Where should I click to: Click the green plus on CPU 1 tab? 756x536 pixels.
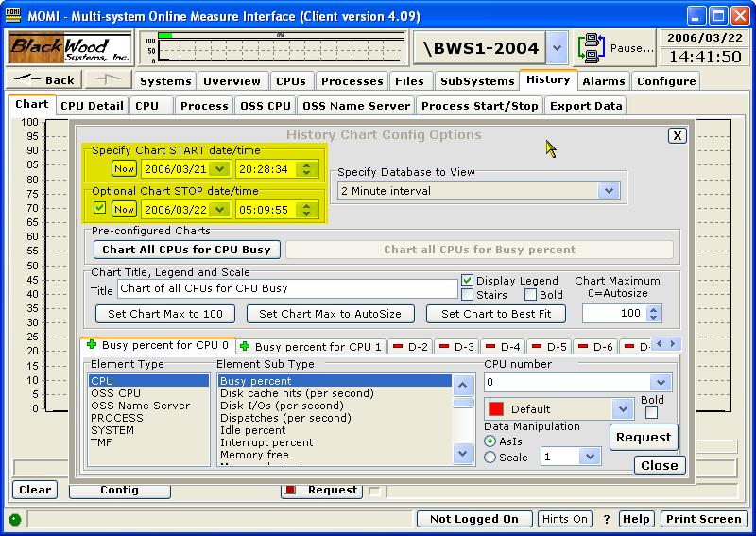tap(245, 346)
